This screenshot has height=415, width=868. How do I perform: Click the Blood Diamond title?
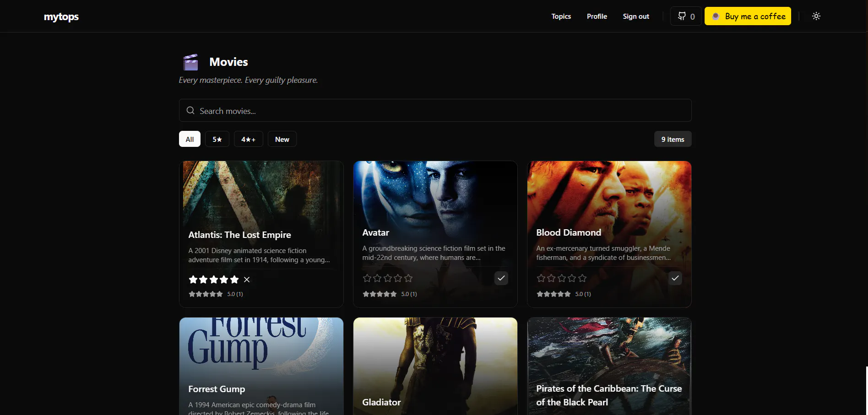click(569, 232)
